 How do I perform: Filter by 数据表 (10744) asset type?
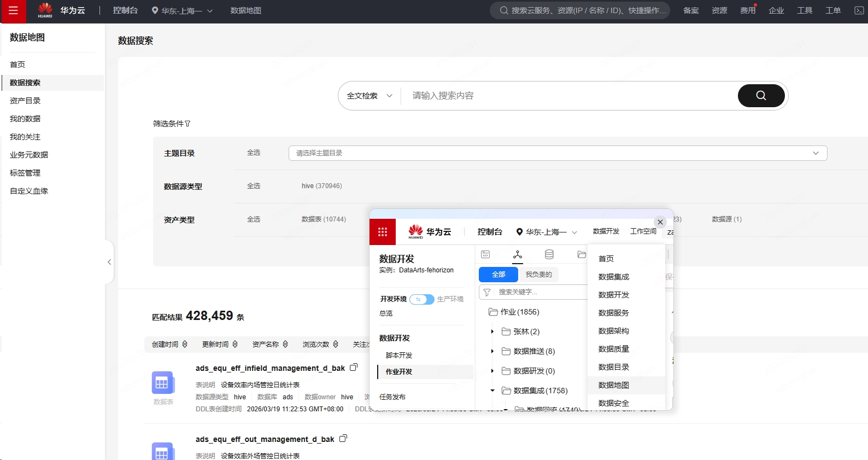pos(324,219)
